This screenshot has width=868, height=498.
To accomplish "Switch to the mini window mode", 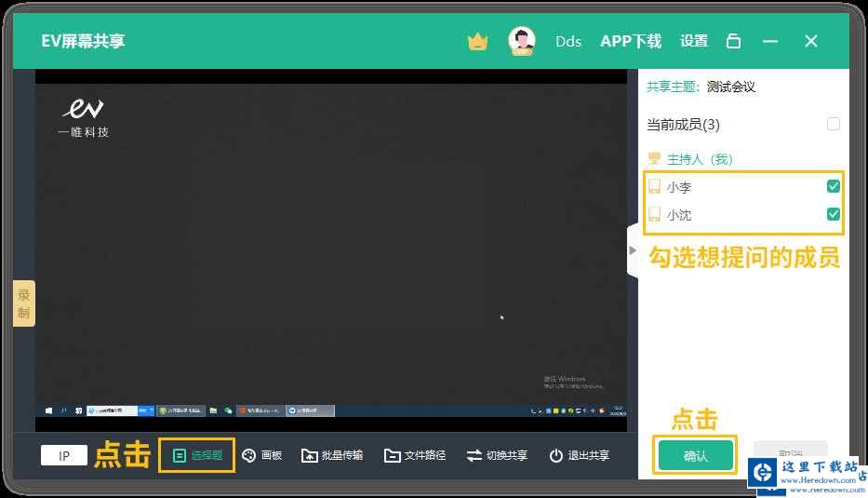I will (733, 41).
